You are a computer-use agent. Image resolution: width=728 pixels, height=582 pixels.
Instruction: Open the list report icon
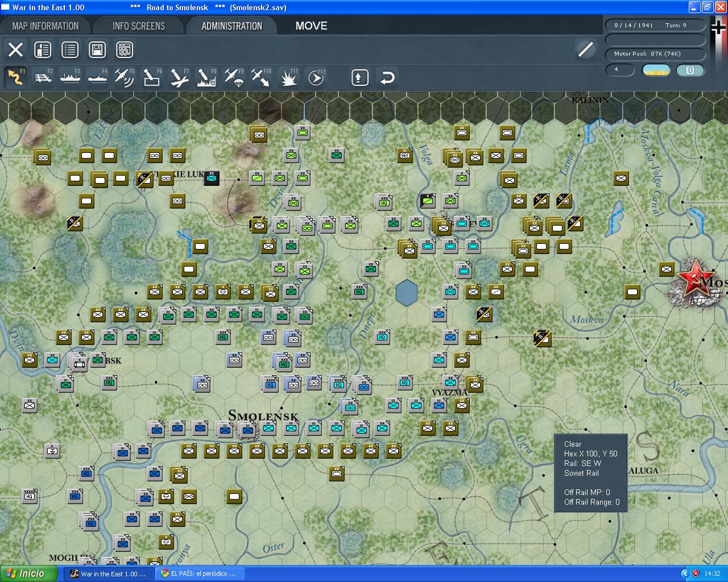coord(70,49)
